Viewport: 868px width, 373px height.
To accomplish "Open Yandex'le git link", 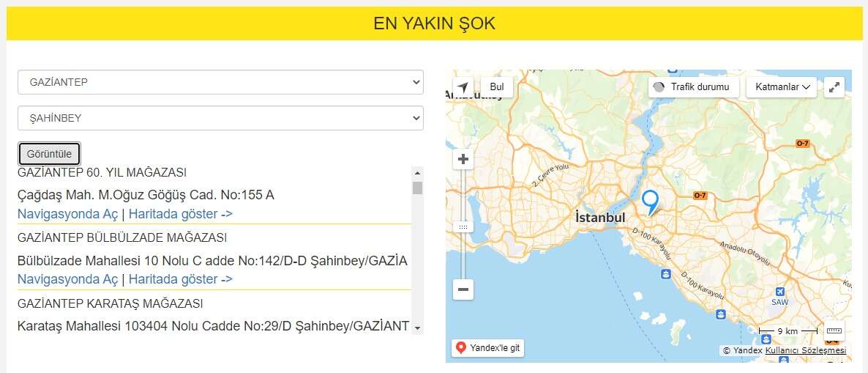I will (487, 348).
